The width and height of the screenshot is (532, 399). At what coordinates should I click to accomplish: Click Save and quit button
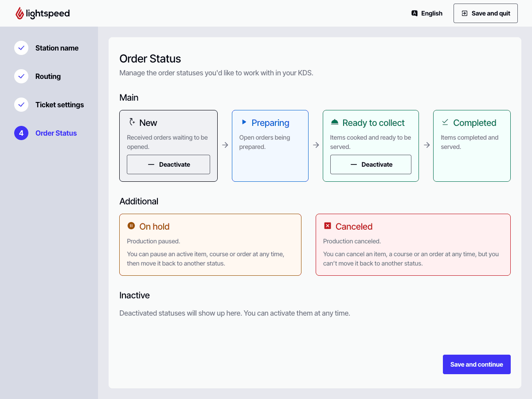pyautogui.click(x=485, y=13)
